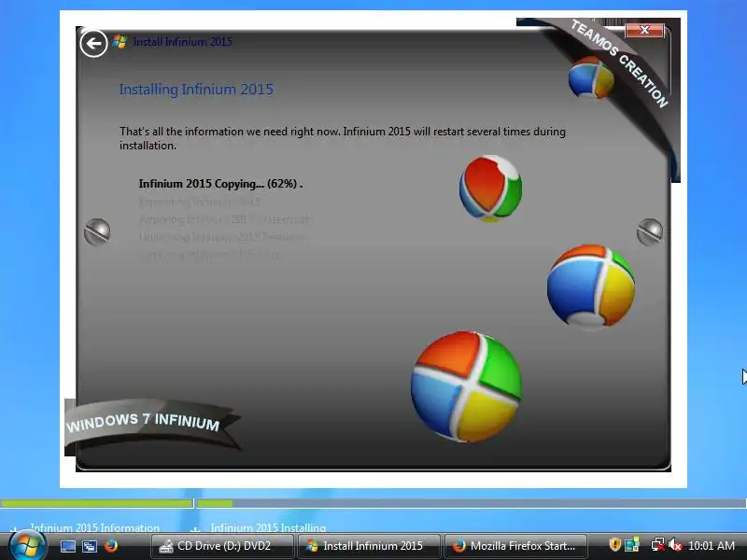Screen dimensions: 747x560
Task: Switch to Install Infinium 2015 taskbar button
Action: pyautogui.click(x=369, y=546)
